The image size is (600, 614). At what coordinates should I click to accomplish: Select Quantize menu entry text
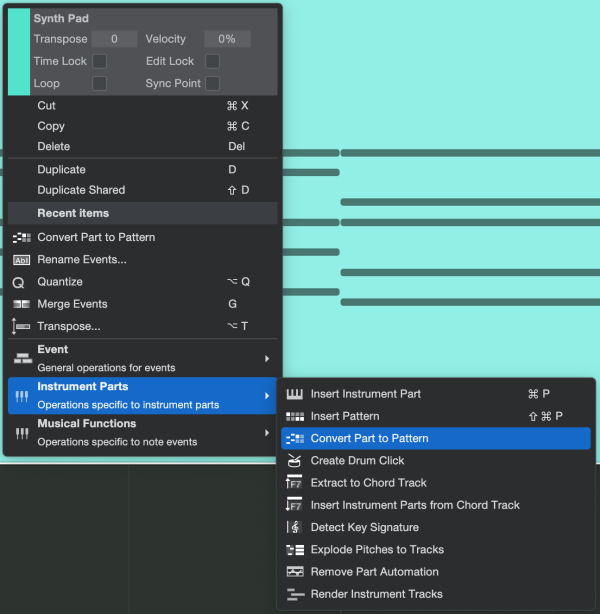(x=60, y=282)
